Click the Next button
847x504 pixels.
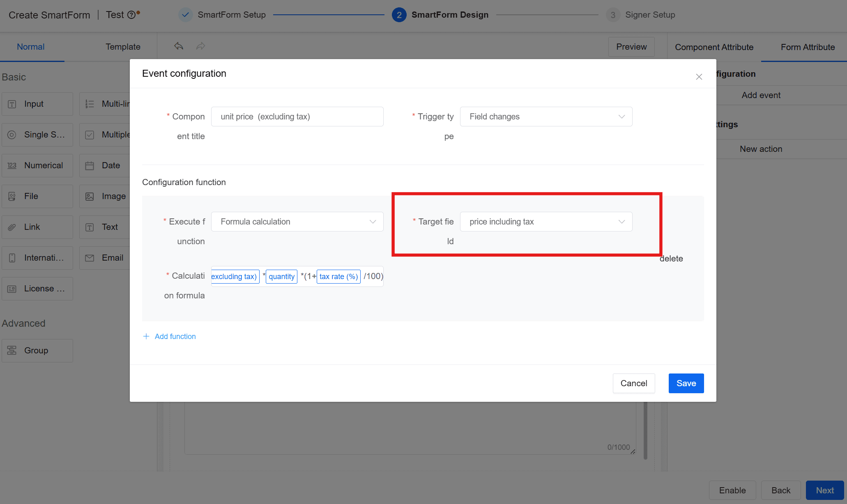tap(825, 490)
